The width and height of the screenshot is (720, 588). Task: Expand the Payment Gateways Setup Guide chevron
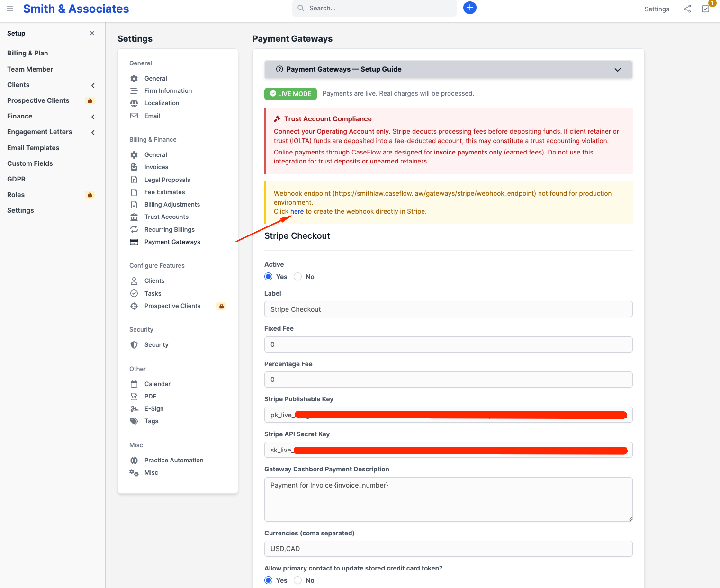[x=618, y=70]
